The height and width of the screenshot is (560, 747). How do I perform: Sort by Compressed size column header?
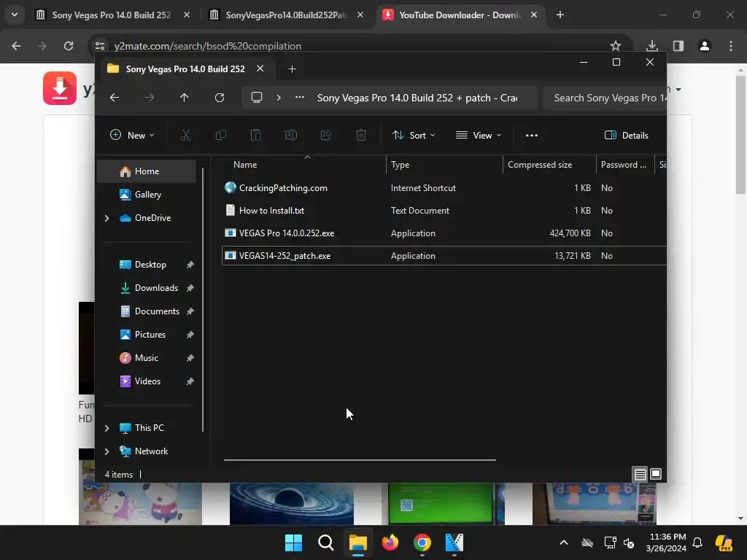(x=549, y=165)
